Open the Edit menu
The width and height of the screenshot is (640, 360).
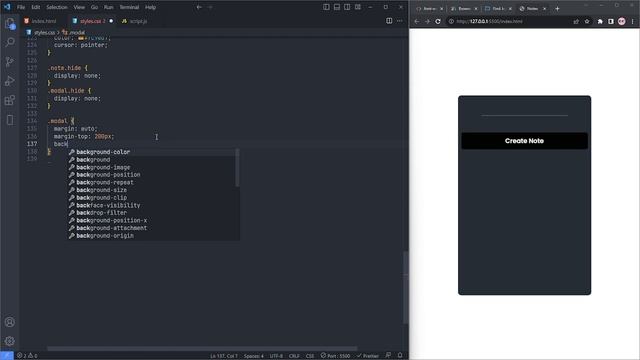[x=36, y=7]
